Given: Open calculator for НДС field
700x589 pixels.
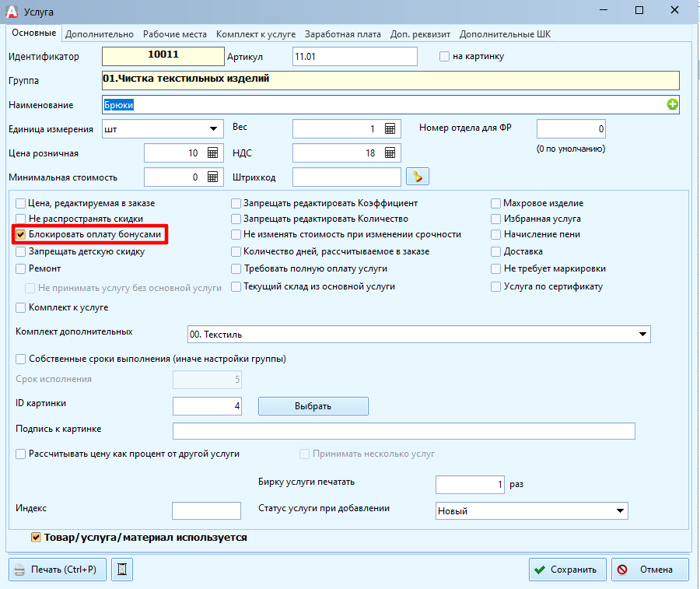Looking at the screenshot, I should click(390, 153).
